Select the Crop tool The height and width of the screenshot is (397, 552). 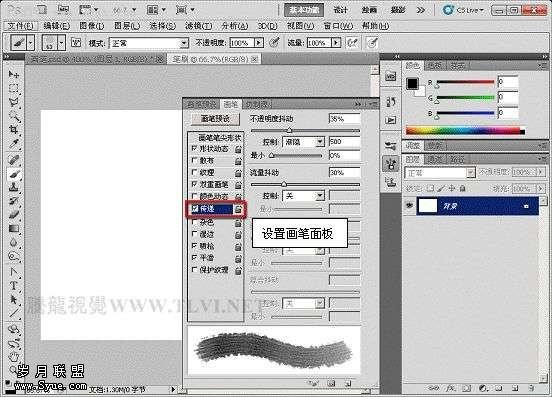[14, 130]
